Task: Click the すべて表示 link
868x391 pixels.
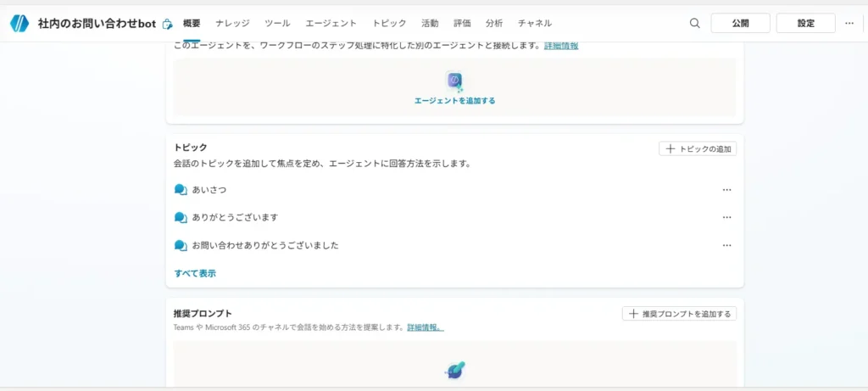Action: pos(195,273)
